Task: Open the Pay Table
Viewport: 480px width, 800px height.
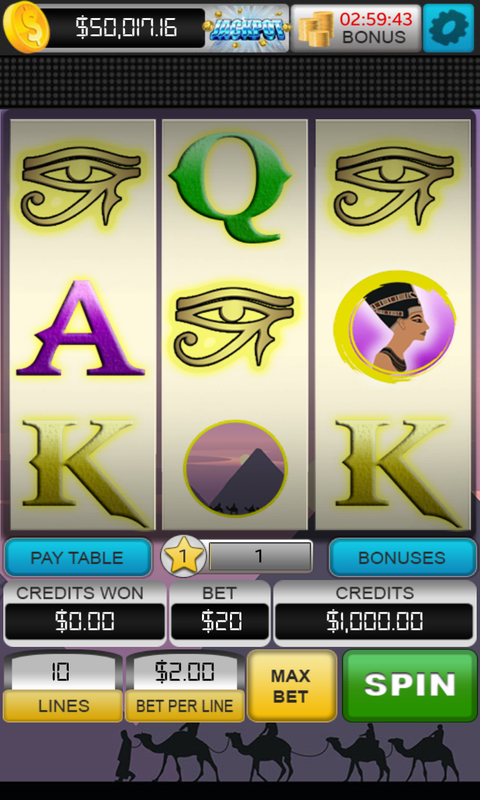Action: (x=78, y=558)
